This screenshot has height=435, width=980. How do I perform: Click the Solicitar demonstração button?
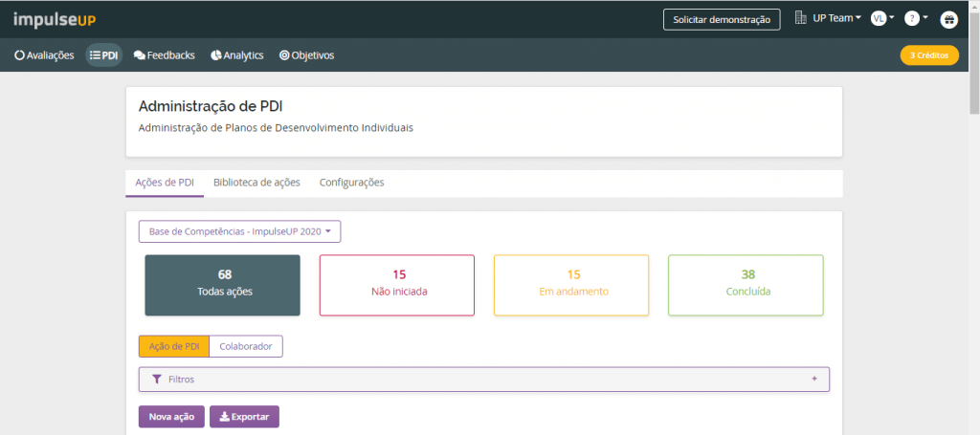[722, 19]
